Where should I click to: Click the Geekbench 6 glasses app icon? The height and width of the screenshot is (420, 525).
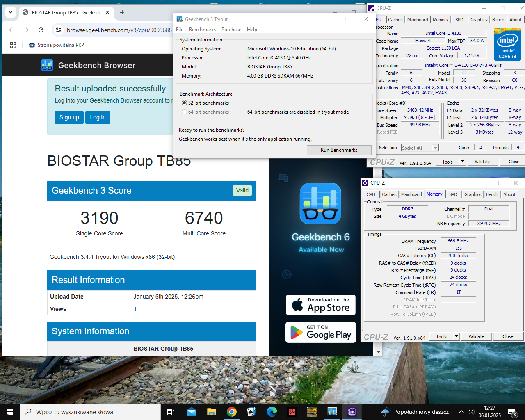coord(320,203)
